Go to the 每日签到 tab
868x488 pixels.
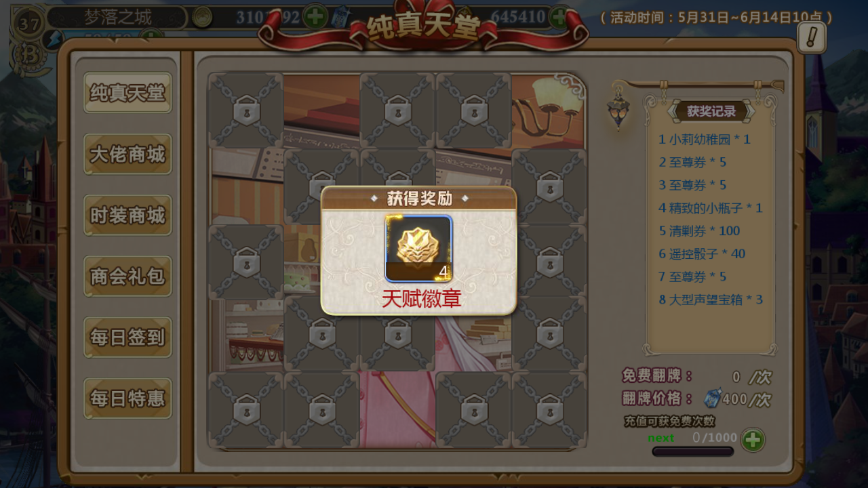pos(127,337)
